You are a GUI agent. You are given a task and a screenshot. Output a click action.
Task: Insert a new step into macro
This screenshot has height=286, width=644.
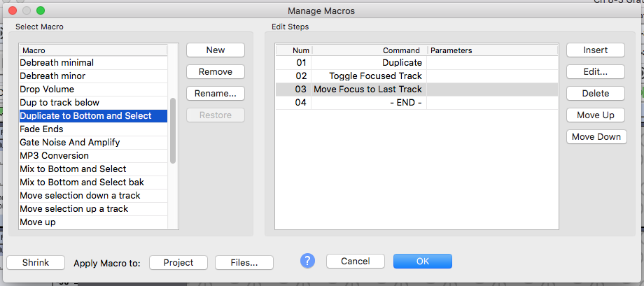click(596, 50)
